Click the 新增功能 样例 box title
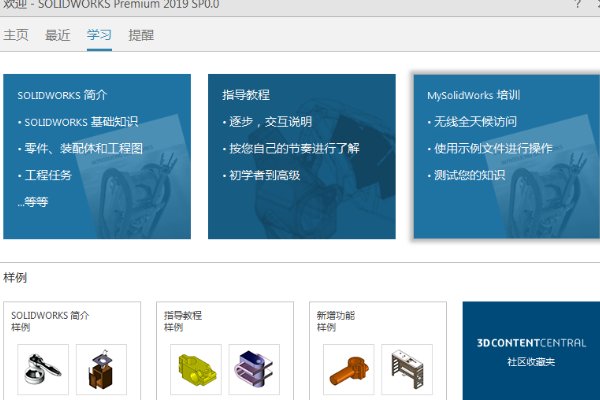Viewport: 600px width, 400px height. (336, 321)
